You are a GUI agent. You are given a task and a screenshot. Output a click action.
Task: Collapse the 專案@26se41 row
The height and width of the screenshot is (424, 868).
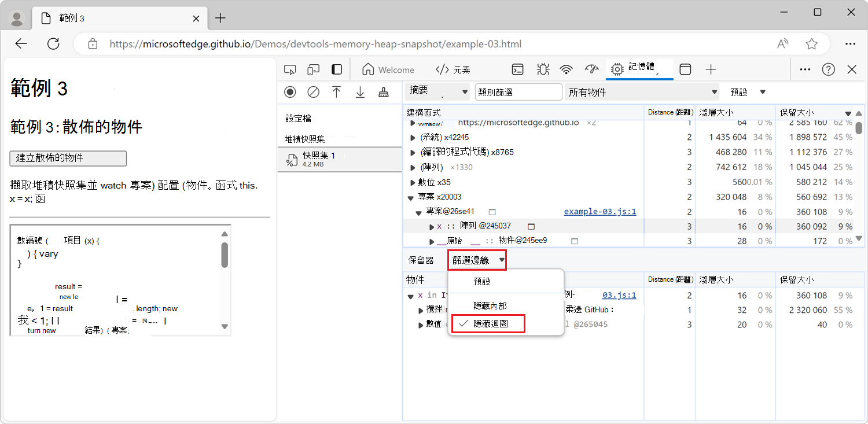420,212
